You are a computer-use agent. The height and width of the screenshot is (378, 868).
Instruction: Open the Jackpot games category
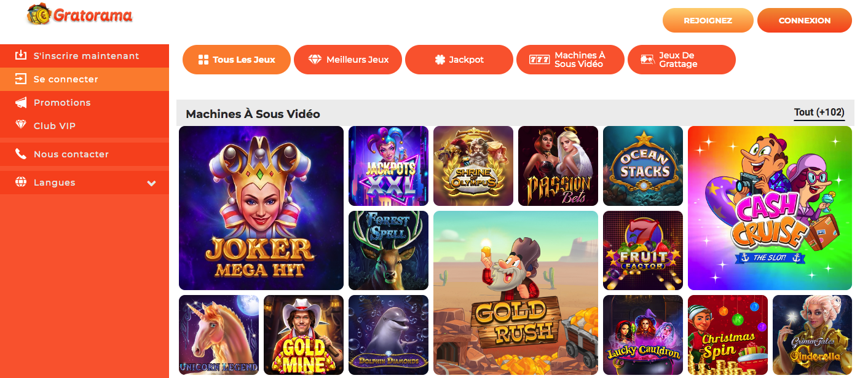tap(459, 60)
